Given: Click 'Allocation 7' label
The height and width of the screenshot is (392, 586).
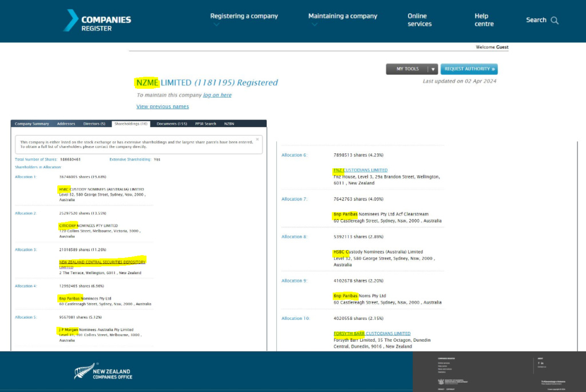Looking at the screenshot, I should pyautogui.click(x=294, y=199).
